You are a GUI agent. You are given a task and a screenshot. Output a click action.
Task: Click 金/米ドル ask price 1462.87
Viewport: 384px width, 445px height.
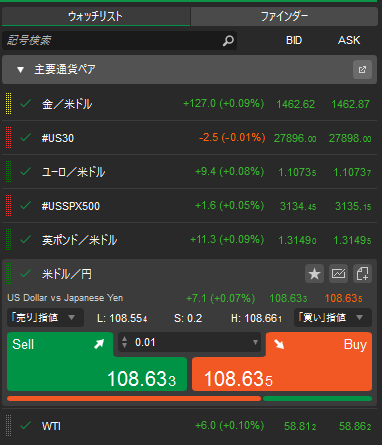[x=351, y=104]
